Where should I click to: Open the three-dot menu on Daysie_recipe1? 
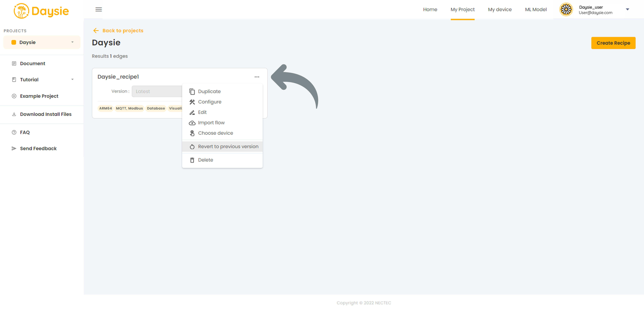pos(257,77)
